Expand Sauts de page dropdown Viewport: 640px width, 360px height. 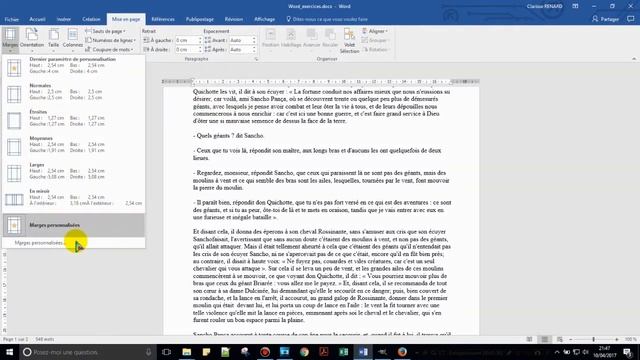coord(105,31)
